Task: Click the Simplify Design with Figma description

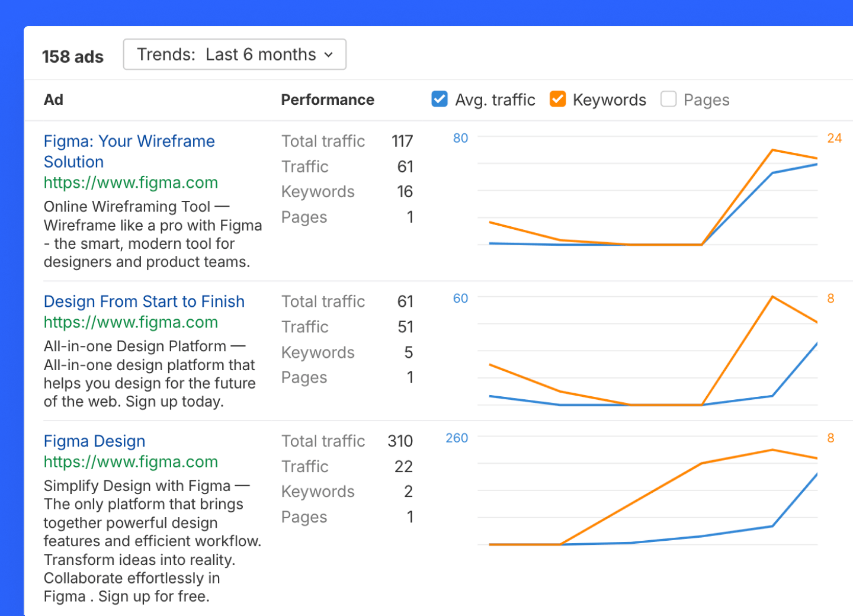Action: 152,541
